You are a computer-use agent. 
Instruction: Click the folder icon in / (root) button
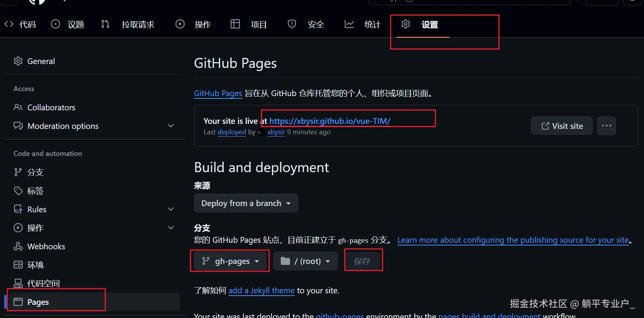coord(285,261)
